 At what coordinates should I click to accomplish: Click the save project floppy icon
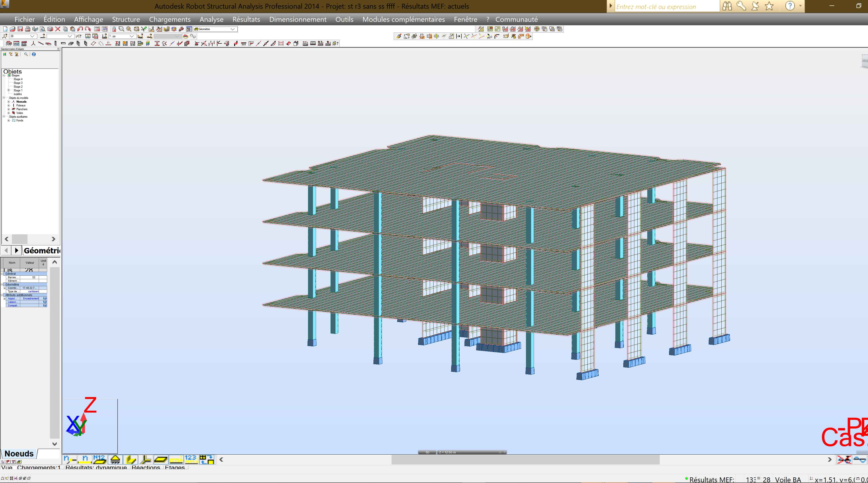[x=20, y=29]
